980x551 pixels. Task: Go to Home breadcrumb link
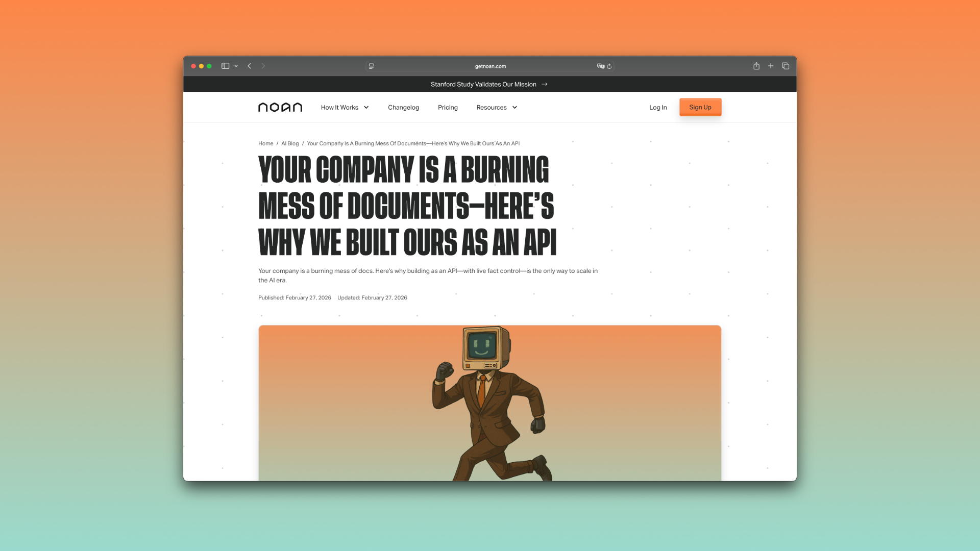[265, 143]
